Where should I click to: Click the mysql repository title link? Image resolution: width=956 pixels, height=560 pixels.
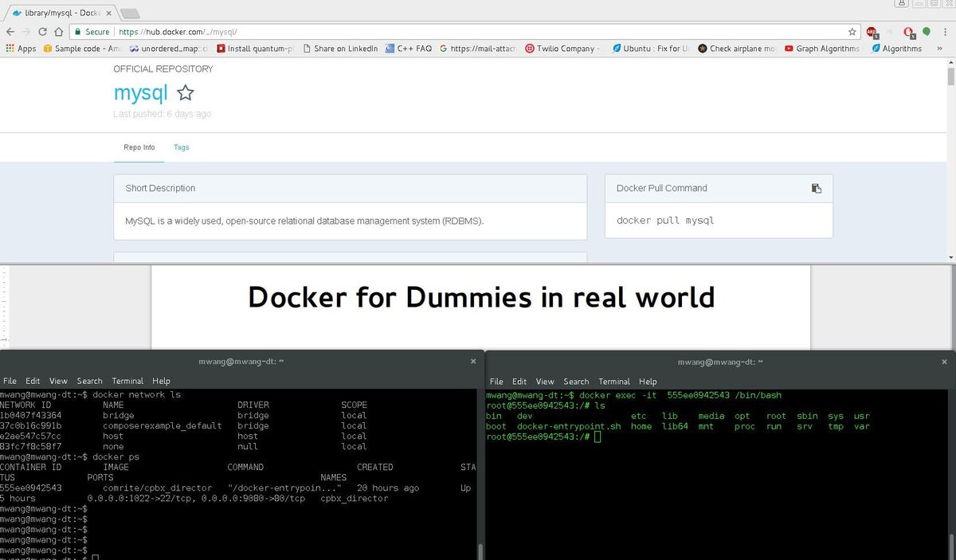141,92
